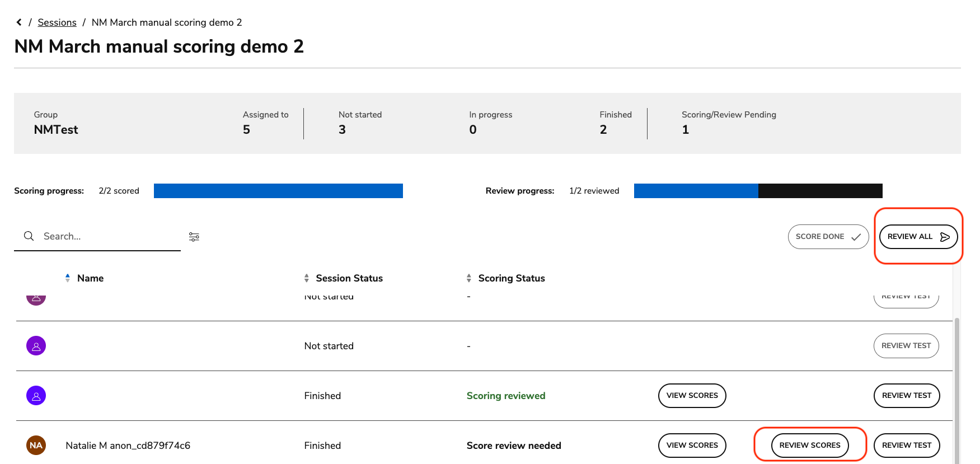
Task: Click the blue avatar in Scoring reviewed row
Action: 36,396
